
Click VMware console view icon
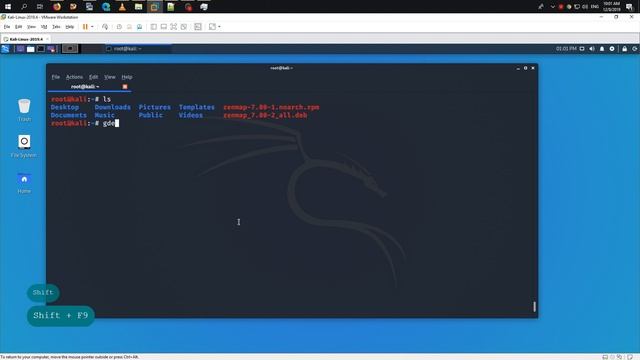198,27
